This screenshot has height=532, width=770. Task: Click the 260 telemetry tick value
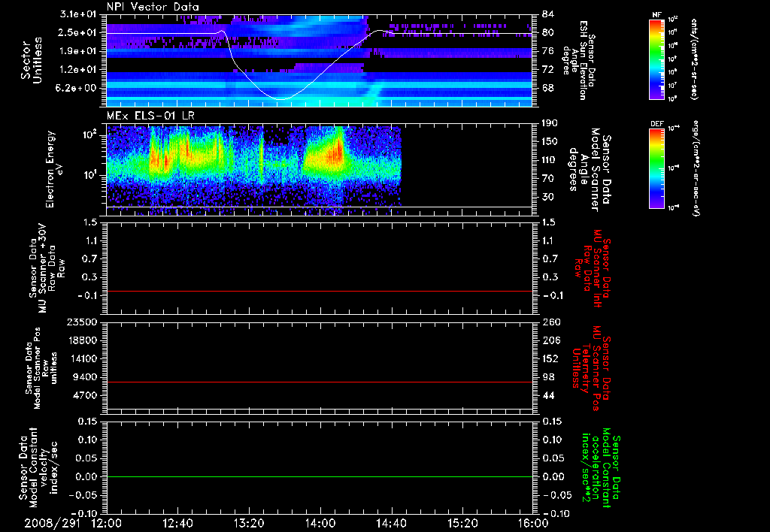[550, 322]
